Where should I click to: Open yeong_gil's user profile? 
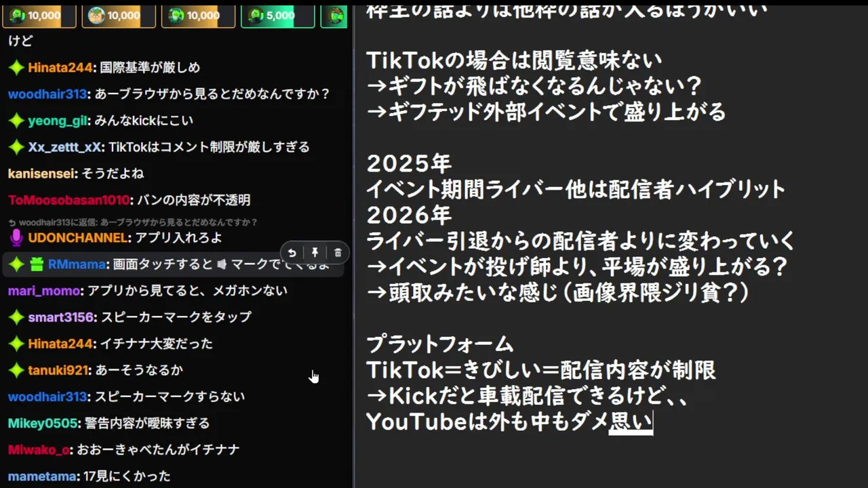(58, 121)
